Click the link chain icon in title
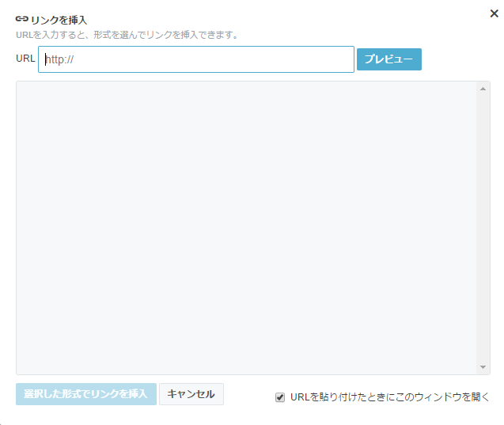 [22, 19]
